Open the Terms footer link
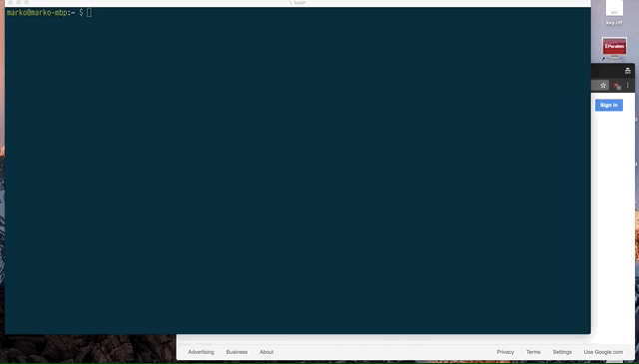Screen dimensions: 639x364 click(x=533, y=352)
